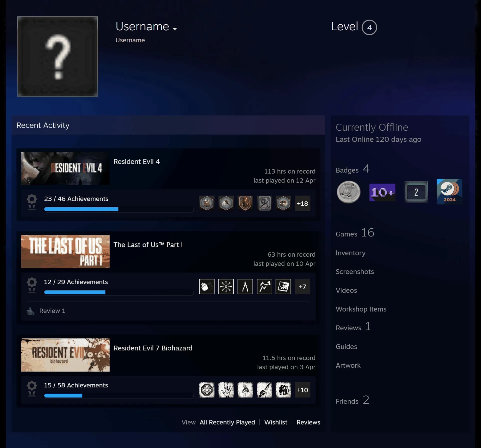
Task: Click the 15 / 58 Achievements progress bar
Action: 119,396
